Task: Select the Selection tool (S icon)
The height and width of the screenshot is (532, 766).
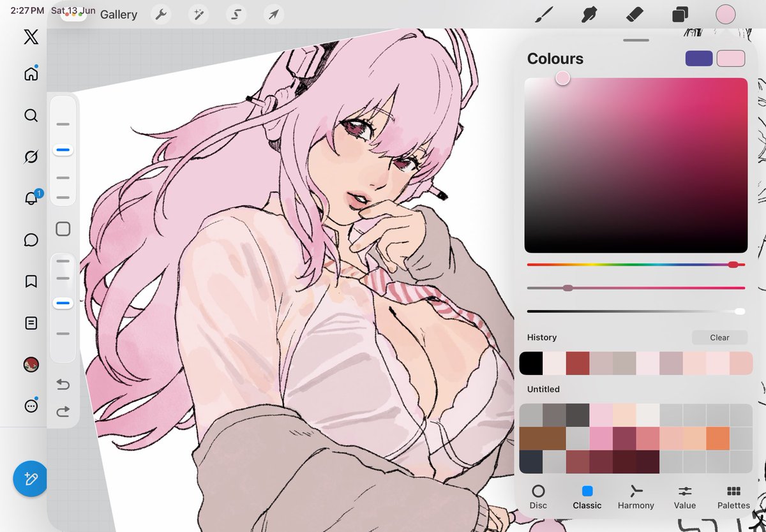Action: pyautogui.click(x=236, y=15)
